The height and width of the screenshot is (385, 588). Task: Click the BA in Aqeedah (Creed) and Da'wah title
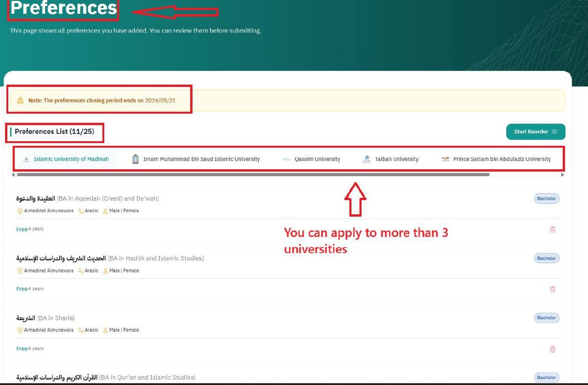point(88,199)
